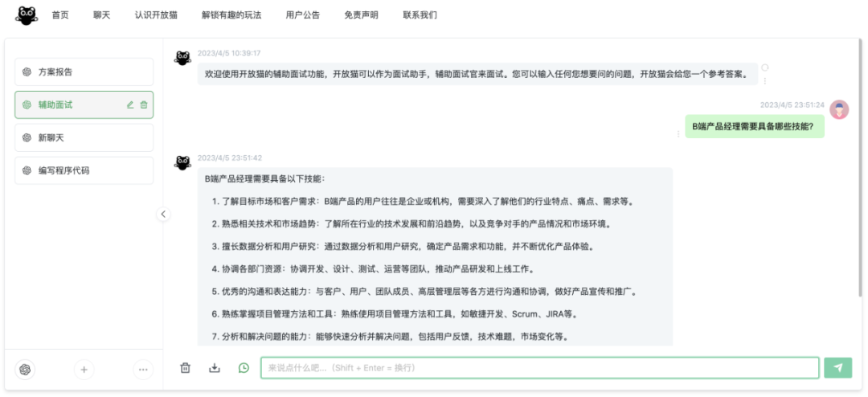868x397 pixels.
Task: Click the green clock history icon
Action: click(244, 367)
